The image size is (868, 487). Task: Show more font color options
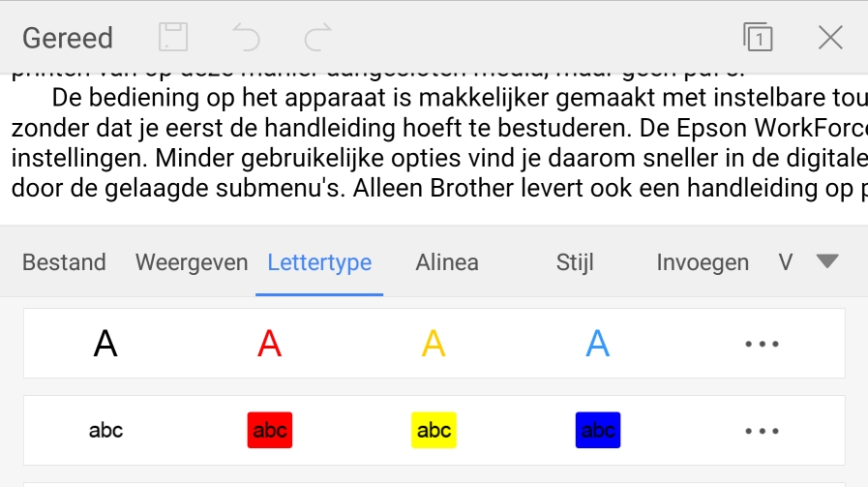pos(763,344)
